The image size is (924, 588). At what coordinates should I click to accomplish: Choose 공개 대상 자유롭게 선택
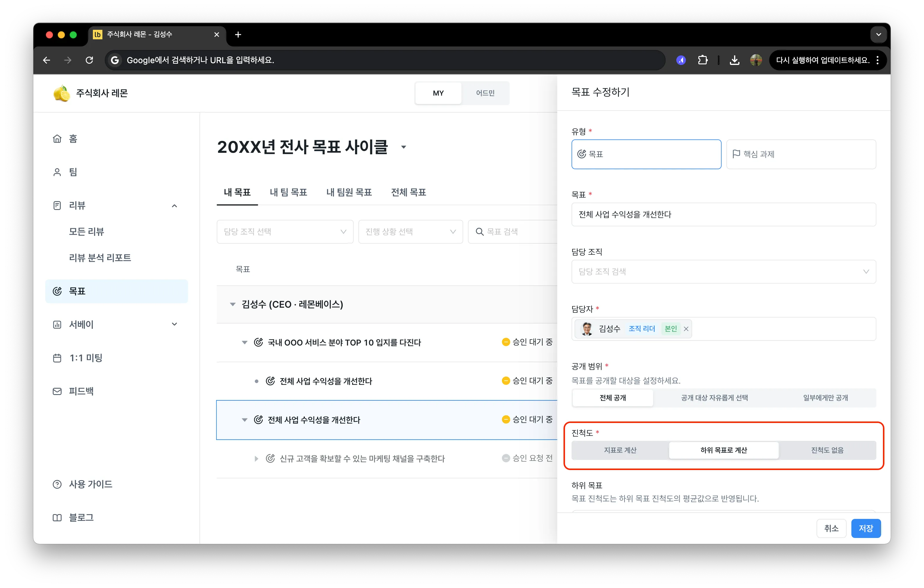tap(714, 397)
